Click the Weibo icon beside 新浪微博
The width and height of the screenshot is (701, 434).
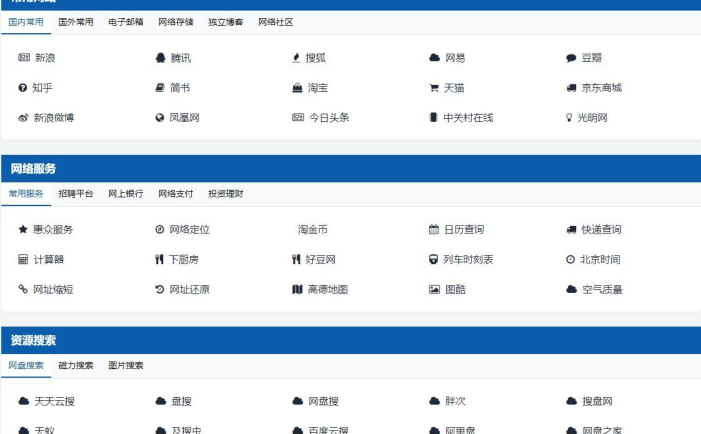coord(23,118)
